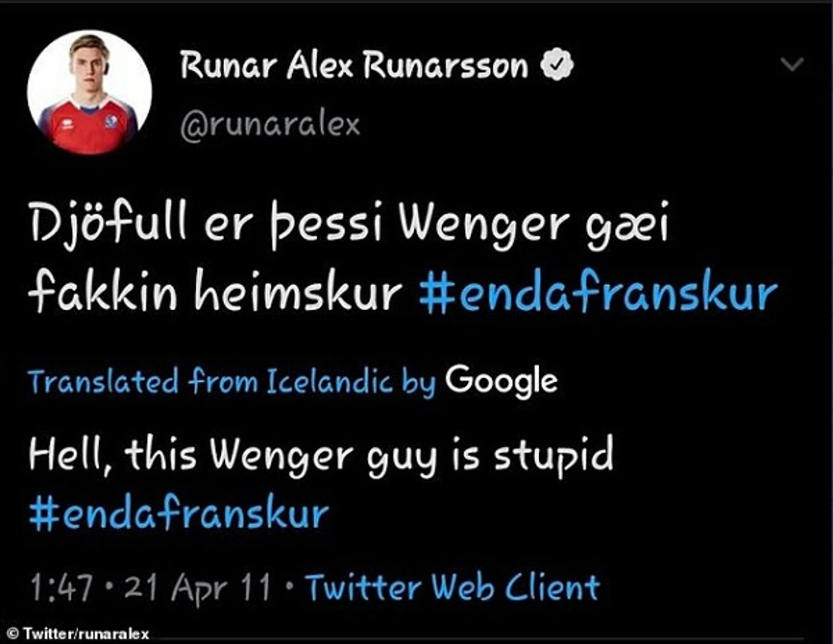Image resolution: width=833 pixels, height=644 pixels.
Task: Click the word 'heimskur' in the tweet
Action: tap(299, 293)
